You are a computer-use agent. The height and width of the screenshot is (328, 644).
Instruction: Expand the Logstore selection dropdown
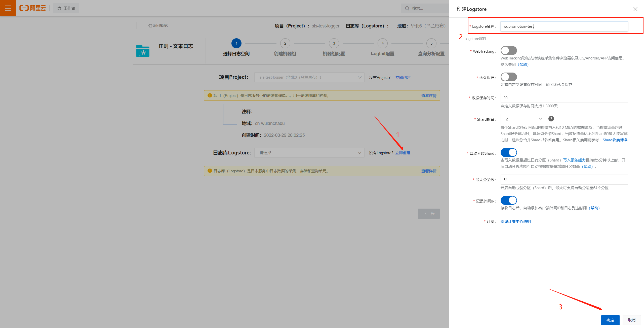[309, 153]
